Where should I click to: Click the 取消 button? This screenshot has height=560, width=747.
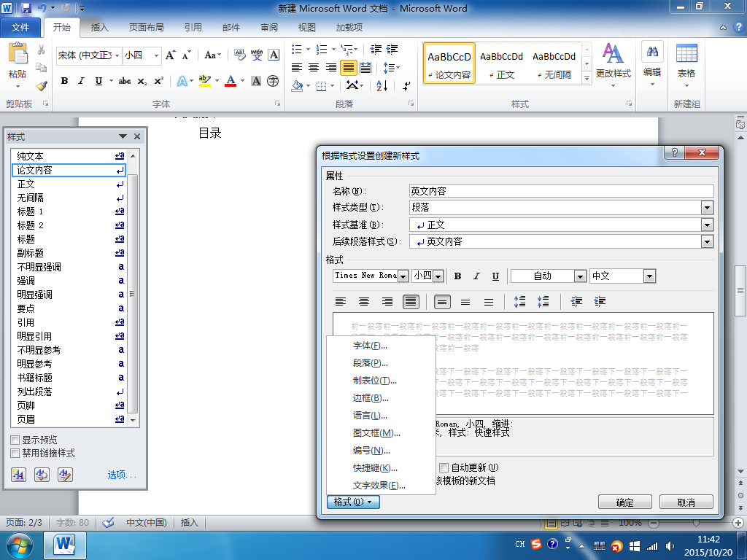[x=686, y=502]
